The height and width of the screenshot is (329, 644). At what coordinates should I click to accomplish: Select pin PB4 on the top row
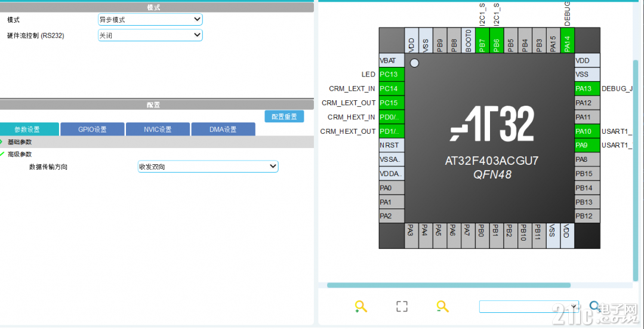point(525,40)
